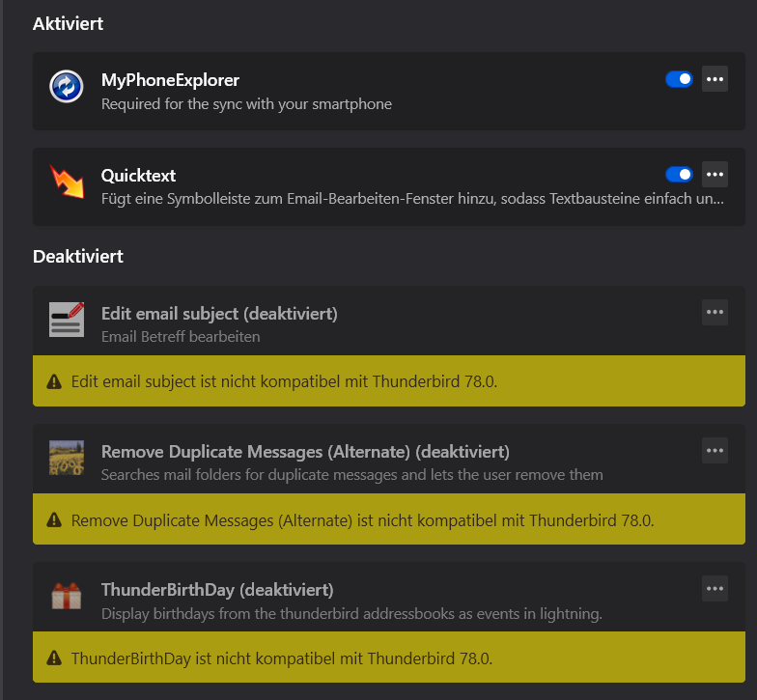Screen dimensions: 757x700
Task: Open more options menu for MyPhoneExplorer
Action: coord(715,79)
